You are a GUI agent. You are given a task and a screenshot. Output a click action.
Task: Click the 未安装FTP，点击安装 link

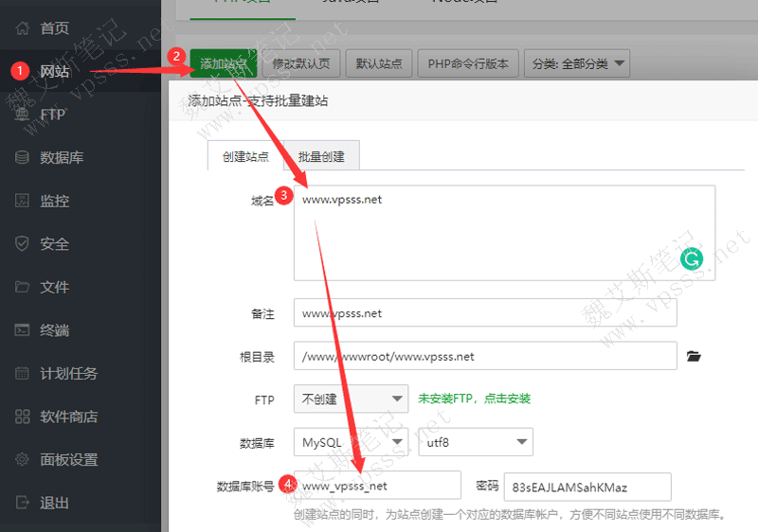coord(474,399)
